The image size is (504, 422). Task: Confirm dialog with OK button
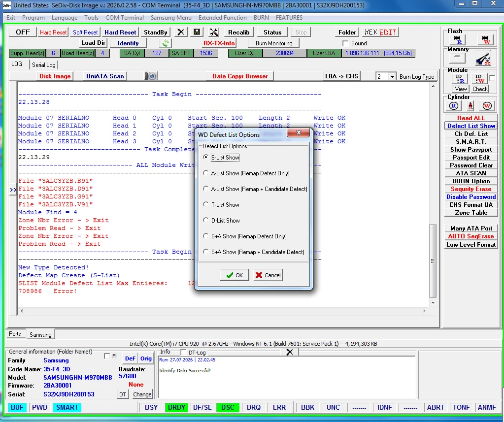235,275
